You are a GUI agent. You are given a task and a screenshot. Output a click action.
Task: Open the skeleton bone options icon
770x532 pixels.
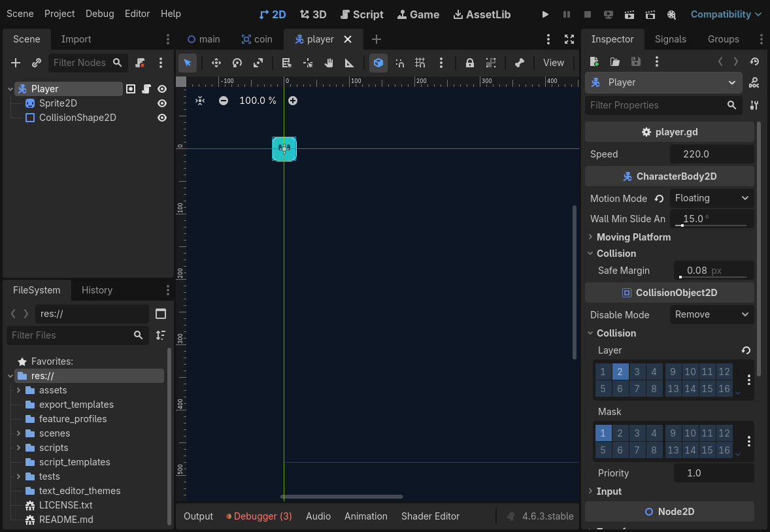(x=519, y=63)
